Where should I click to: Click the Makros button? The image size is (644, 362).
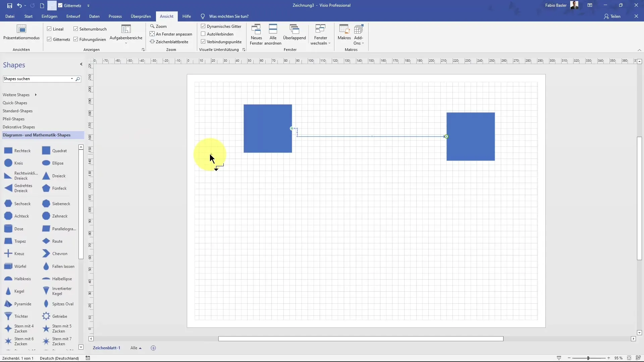click(344, 32)
